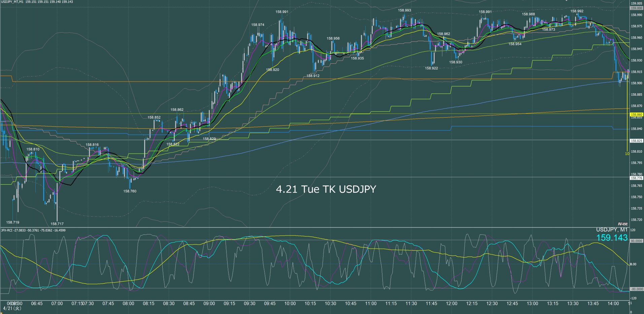Click the 158.717 swing low label

[x=57, y=224]
